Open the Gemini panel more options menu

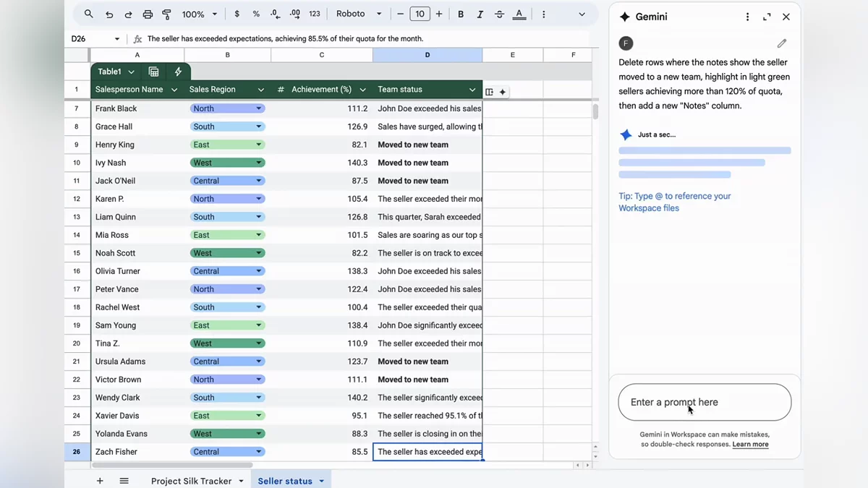[747, 17]
